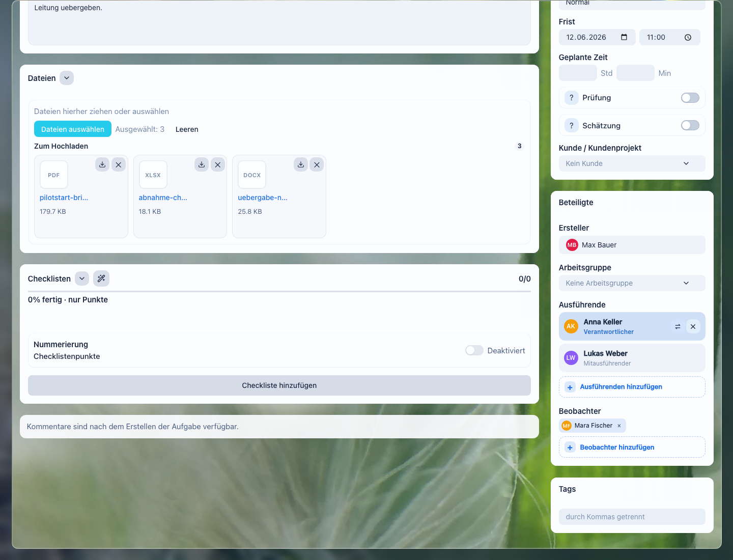
Task: Click the Tags input field
Action: 632,517
